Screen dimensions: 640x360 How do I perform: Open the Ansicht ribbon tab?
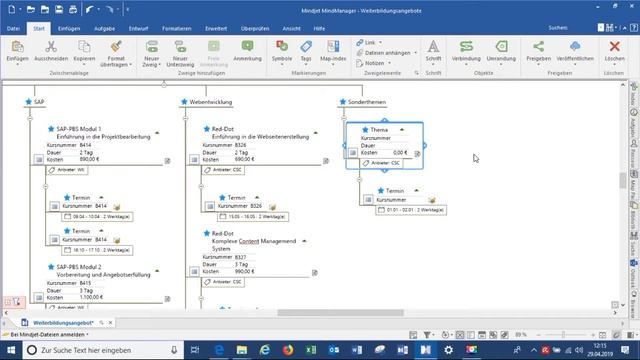pos(291,29)
